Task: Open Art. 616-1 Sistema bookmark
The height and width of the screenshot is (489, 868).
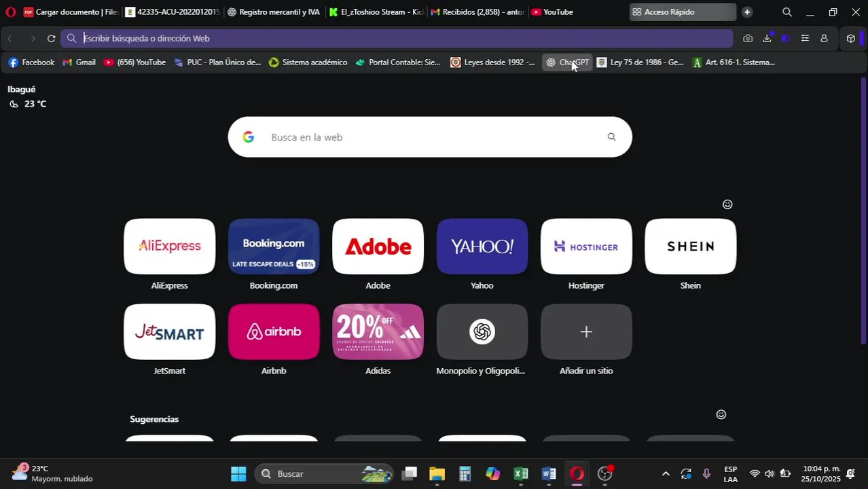Action: pyautogui.click(x=734, y=62)
